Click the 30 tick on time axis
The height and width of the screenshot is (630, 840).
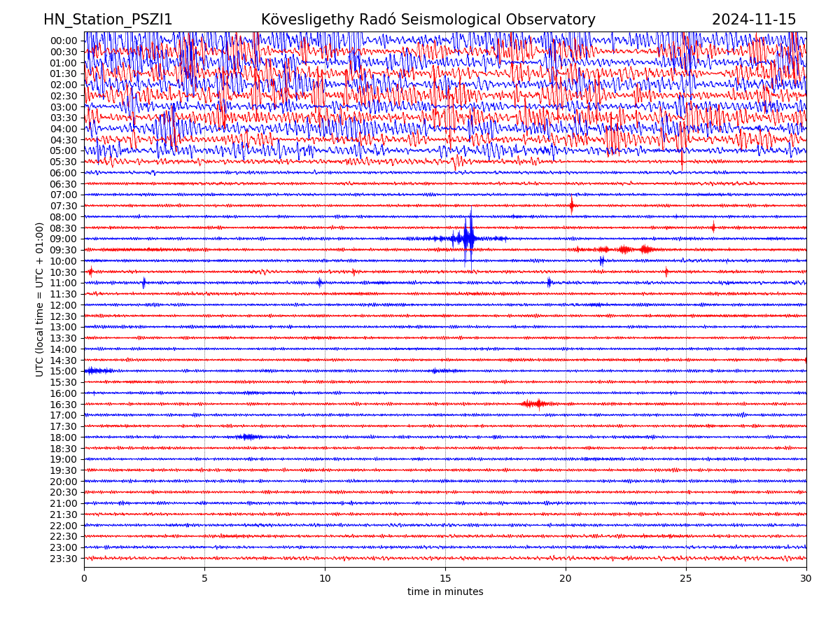click(x=806, y=578)
